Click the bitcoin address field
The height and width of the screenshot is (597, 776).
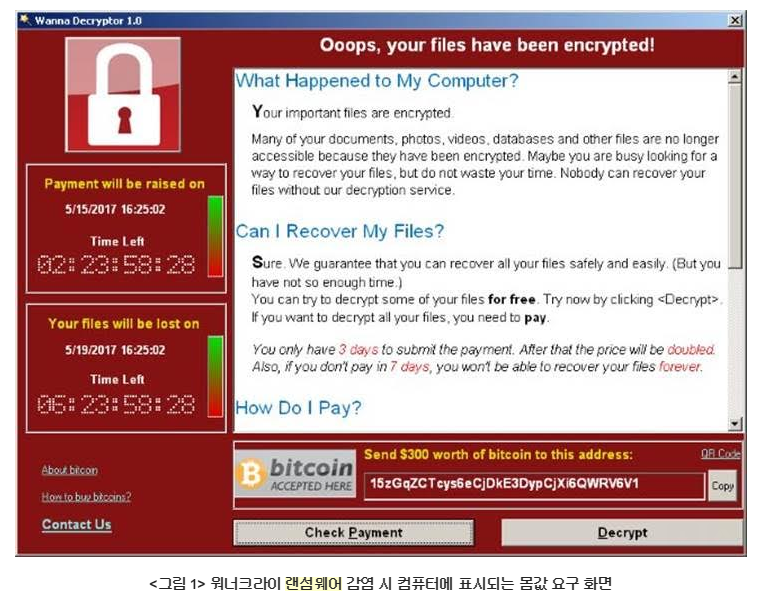point(534,485)
